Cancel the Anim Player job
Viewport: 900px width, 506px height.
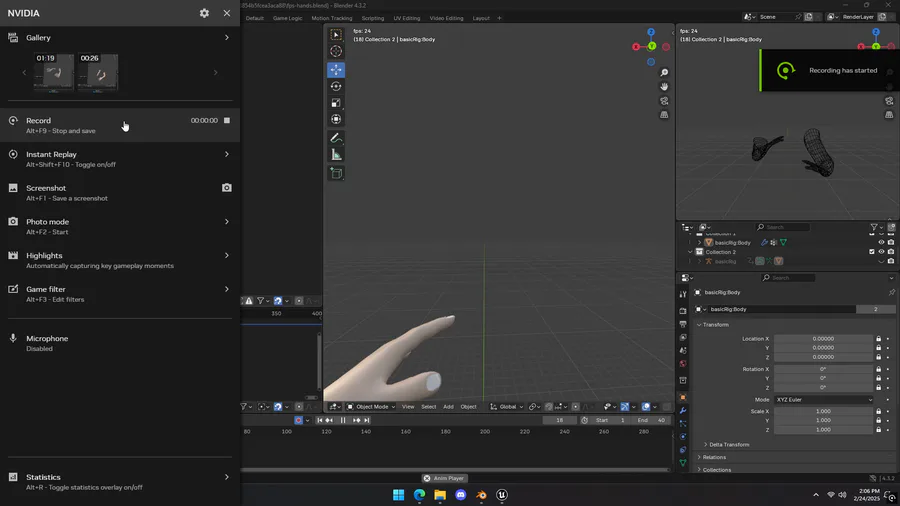427,478
